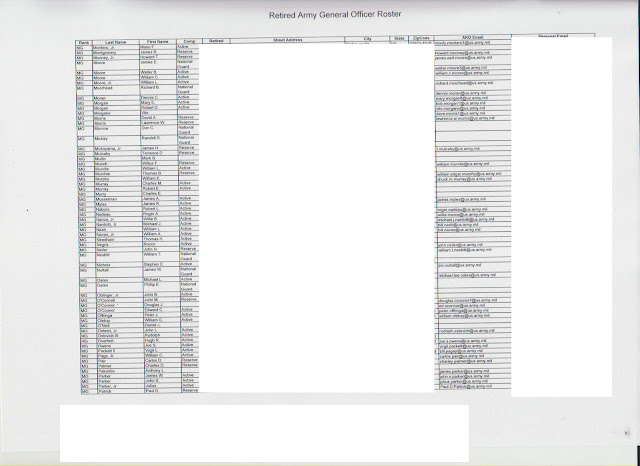Click email 'joe.s.owens@us.army.mil'
This screenshot has width=640, height=466.
pos(463,341)
